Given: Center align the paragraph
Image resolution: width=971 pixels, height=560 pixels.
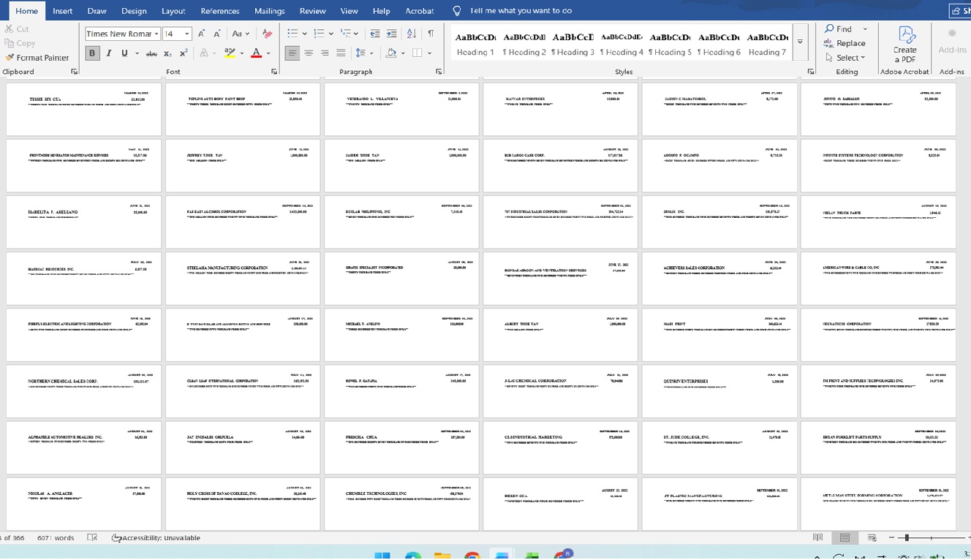Looking at the screenshot, I should (x=309, y=53).
